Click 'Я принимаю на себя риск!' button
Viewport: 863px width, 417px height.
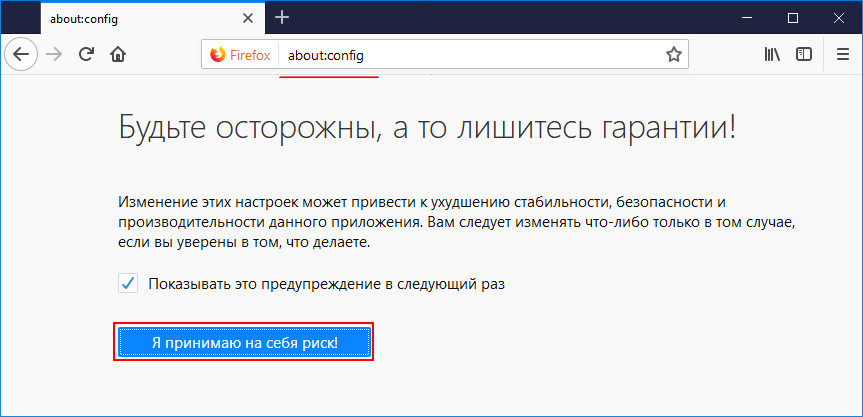[244, 342]
